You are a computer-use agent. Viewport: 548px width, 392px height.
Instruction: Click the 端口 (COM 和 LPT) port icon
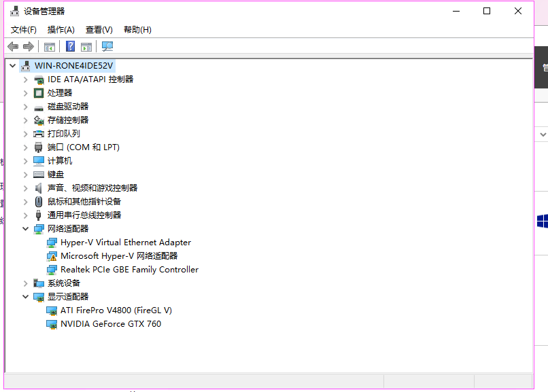tap(39, 147)
